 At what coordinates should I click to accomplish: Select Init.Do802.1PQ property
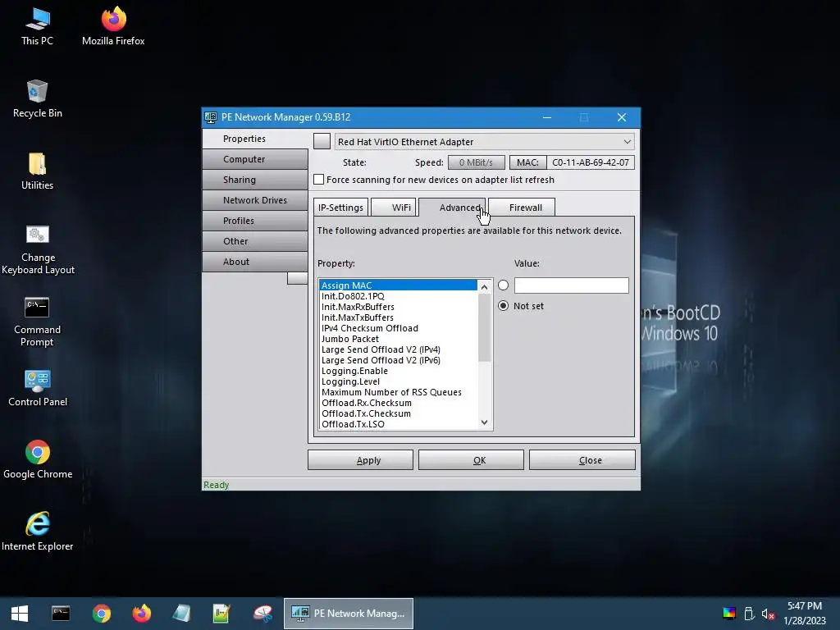point(398,296)
